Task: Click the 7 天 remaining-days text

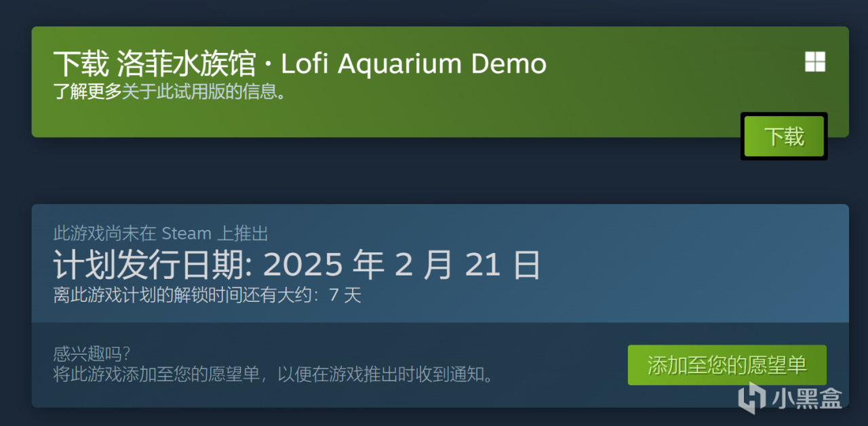Action: pyautogui.click(x=344, y=295)
